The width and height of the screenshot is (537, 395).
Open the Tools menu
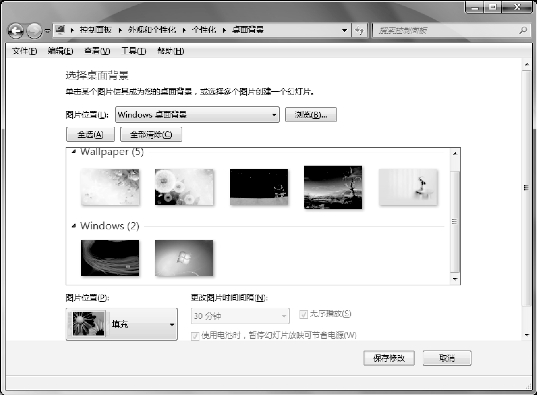134,51
